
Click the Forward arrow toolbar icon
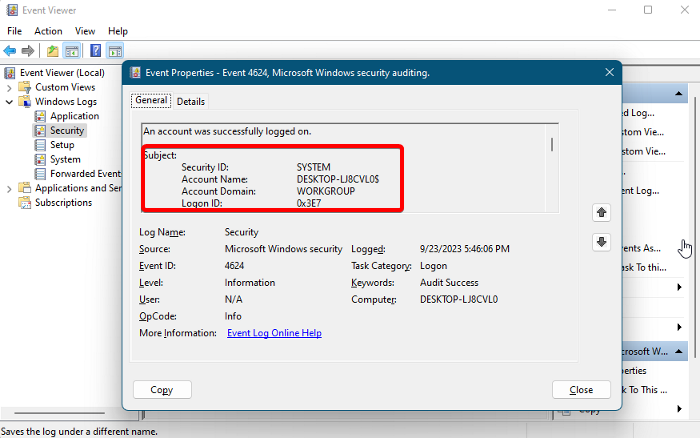pos(28,51)
